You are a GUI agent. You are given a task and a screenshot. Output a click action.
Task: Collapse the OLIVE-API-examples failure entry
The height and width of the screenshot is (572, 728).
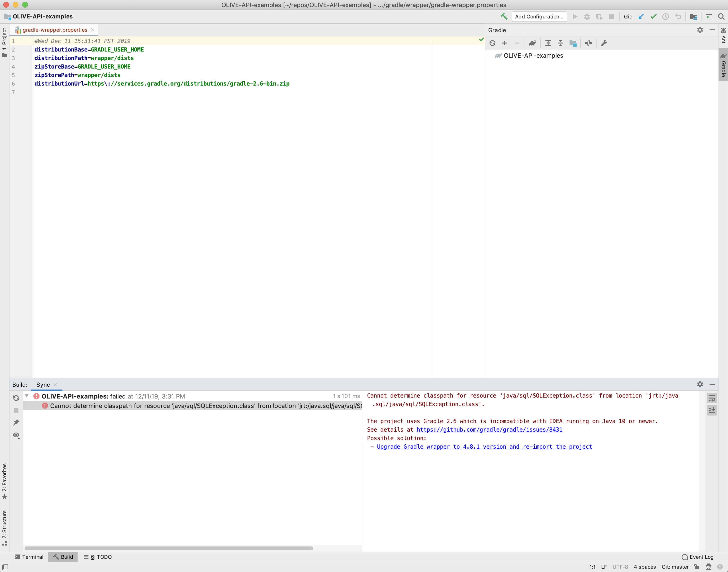point(27,396)
